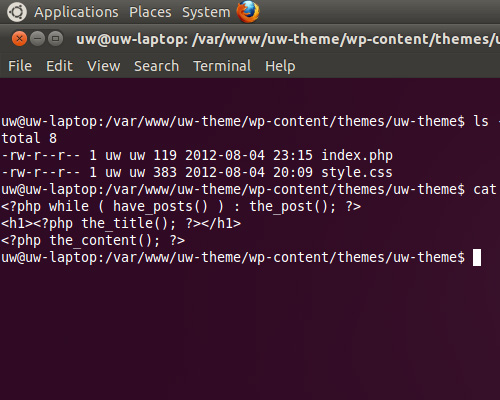The width and height of the screenshot is (500, 400).
Task: Minimize the terminal window
Action: point(37,39)
